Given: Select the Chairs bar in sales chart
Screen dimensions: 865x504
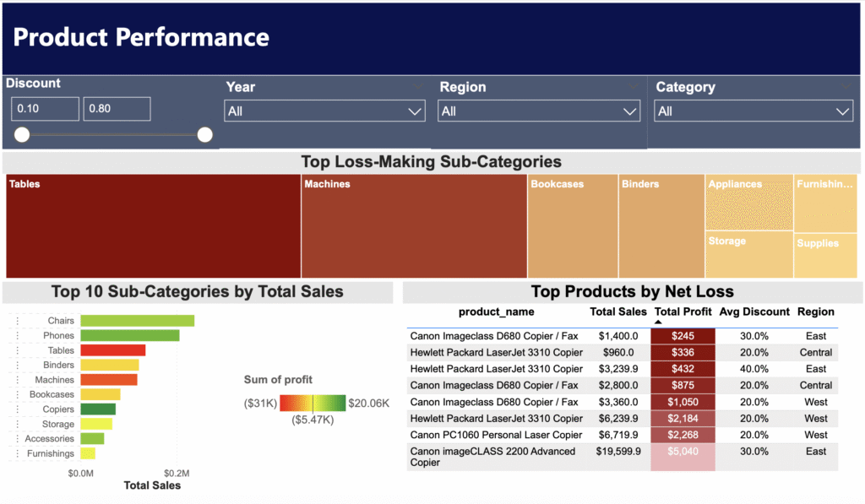Looking at the screenshot, I should coord(137,321).
